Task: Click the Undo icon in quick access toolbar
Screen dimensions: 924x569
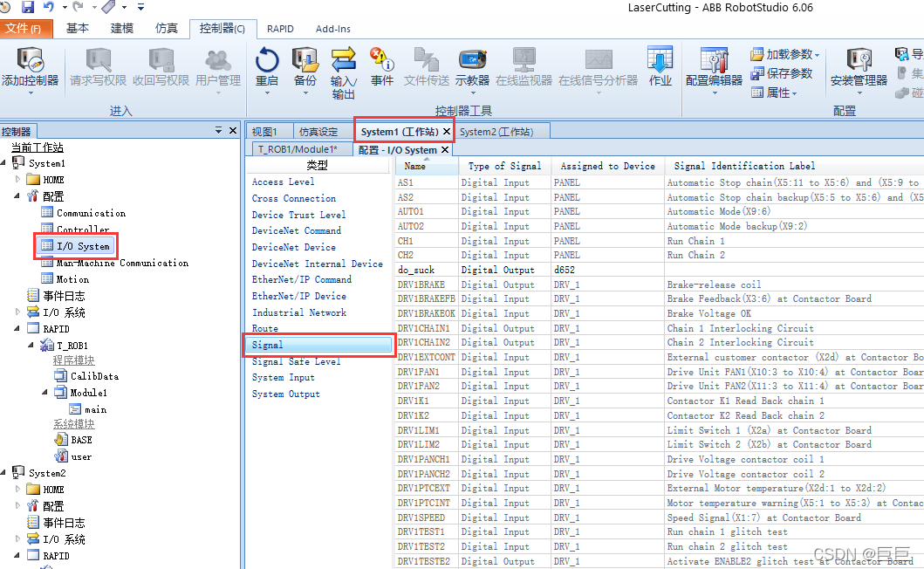Action: tap(48, 6)
